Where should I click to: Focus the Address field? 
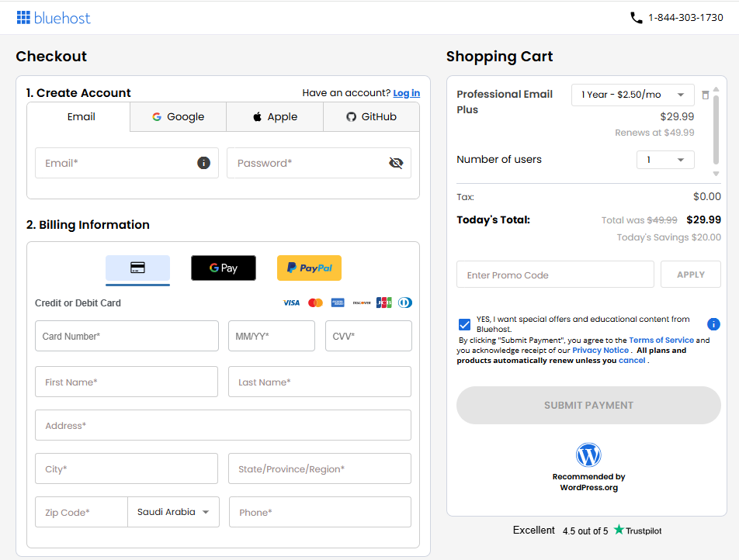pos(223,425)
